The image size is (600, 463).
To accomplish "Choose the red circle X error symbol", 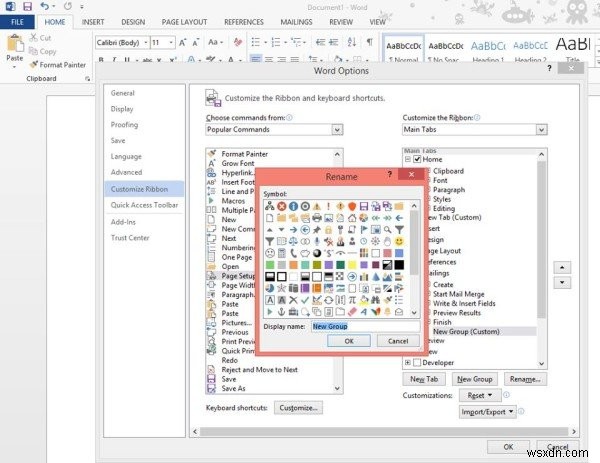I will (282, 206).
